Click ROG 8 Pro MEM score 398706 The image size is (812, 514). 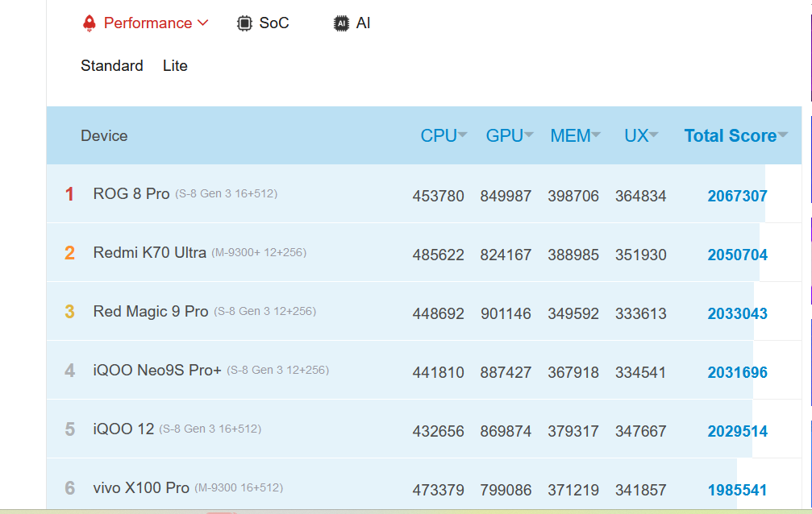573,197
